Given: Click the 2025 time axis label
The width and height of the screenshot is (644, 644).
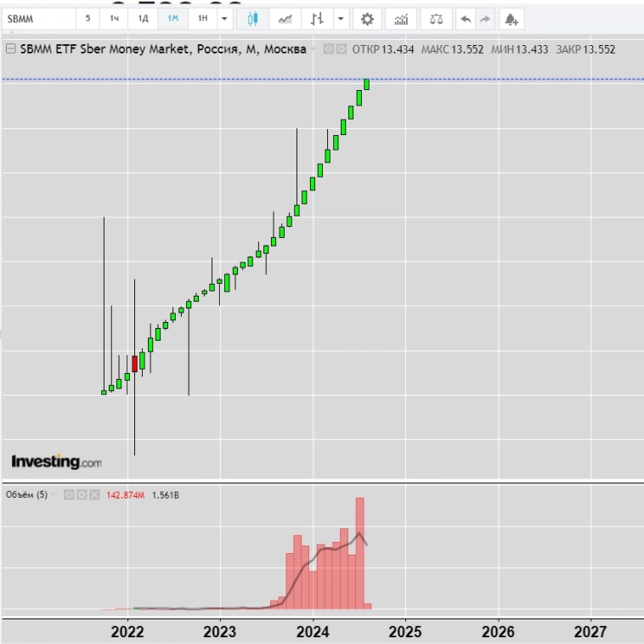Looking at the screenshot, I should [x=405, y=631].
